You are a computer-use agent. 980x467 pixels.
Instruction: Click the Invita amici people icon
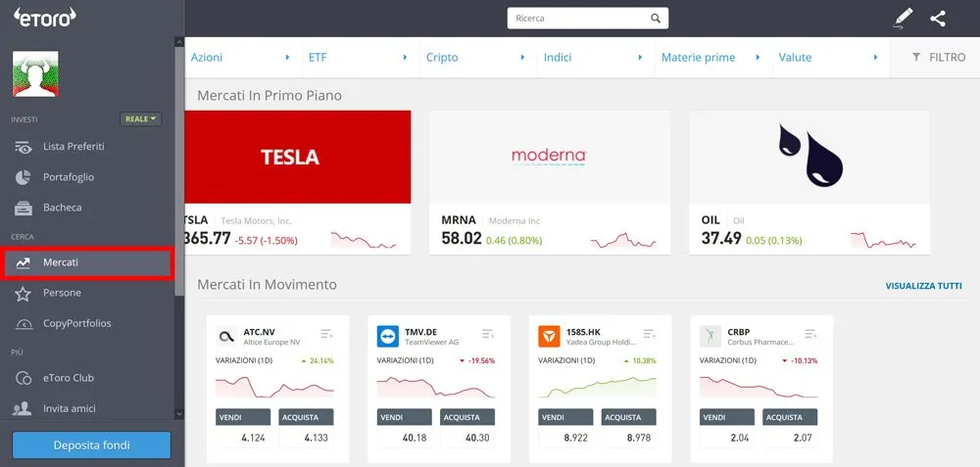click(x=24, y=409)
